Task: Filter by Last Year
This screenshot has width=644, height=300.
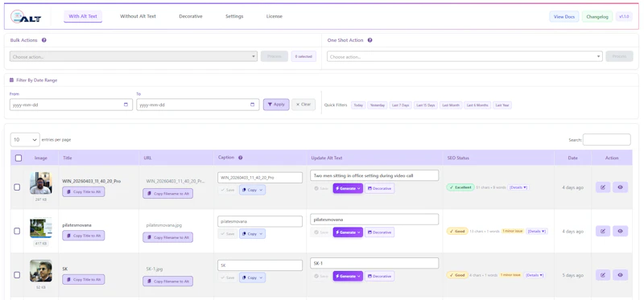Action: pos(502,105)
